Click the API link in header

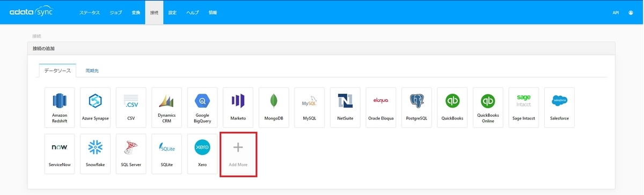616,12
